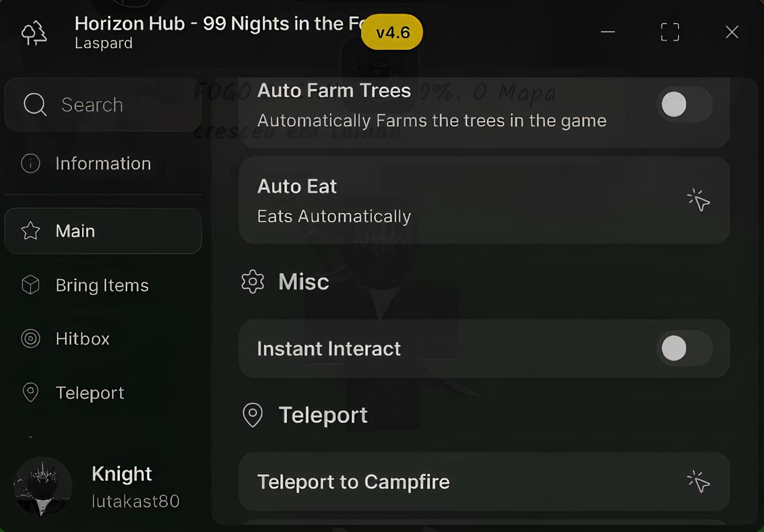The image size is (764, 532).
Task: Turn on Instant Interact switch
Action: tap(684, 349)
